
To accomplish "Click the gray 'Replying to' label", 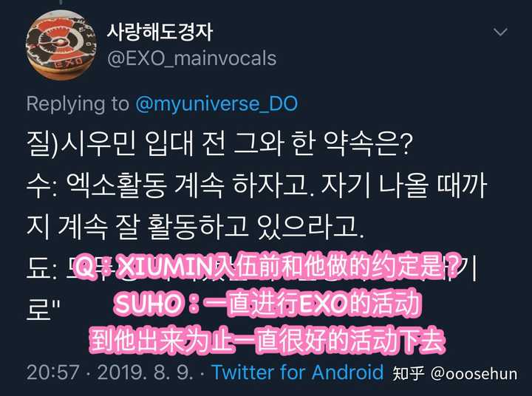I will 78,104.
